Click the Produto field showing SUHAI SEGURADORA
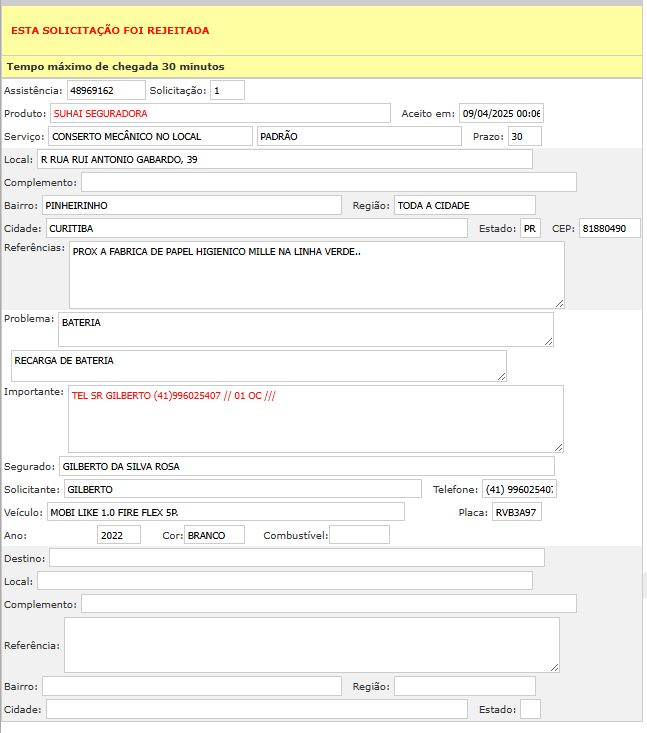The height and width of the screenshot is (733, 647). coord(219,113)
